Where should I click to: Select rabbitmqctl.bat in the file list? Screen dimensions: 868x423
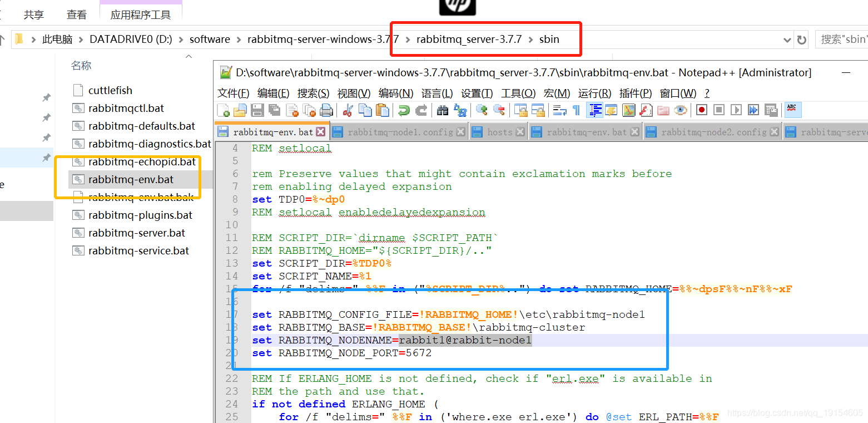pos(126,108)
